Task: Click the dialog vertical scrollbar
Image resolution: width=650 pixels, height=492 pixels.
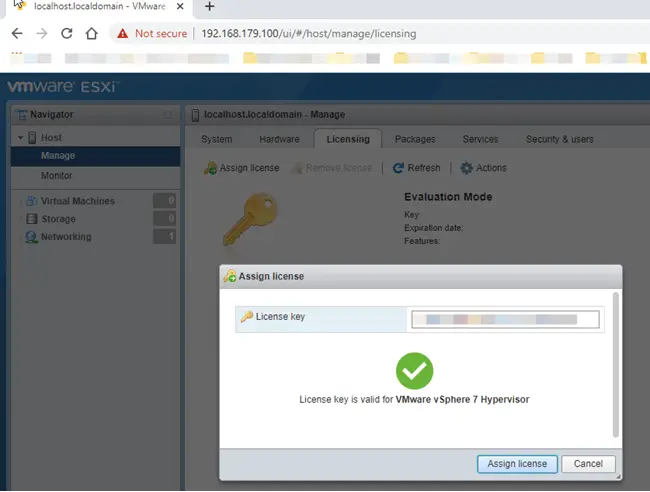Action: 616,365
